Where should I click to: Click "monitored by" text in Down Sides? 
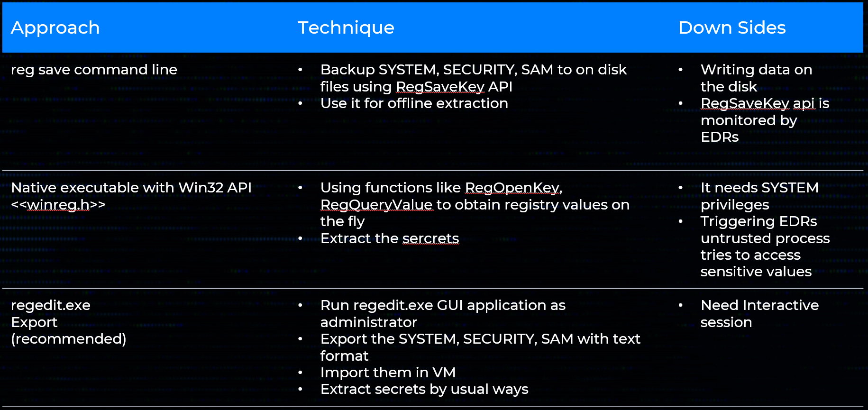749,120
